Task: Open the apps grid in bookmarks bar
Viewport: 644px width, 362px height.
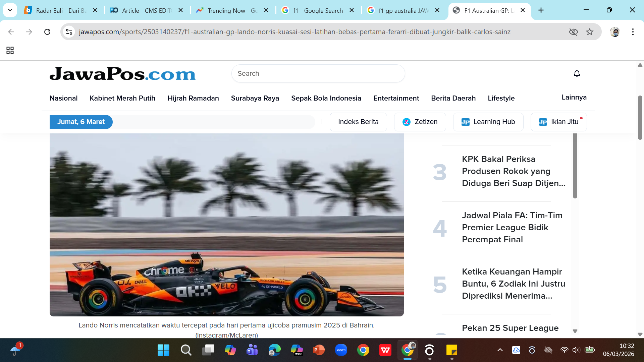Action: pyautogui.click(x=10, y=50)
